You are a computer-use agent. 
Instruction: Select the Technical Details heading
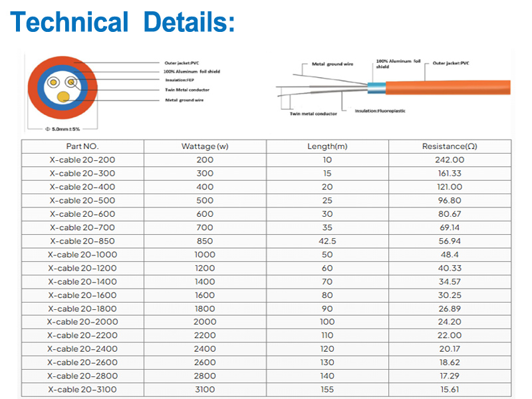[123, 23]
